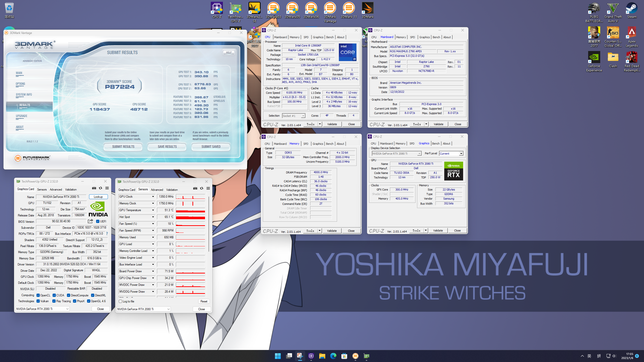Open the 3DMark06 desktop icon
The height and width of the screenshot is (362, 644).
pos(311,11)
